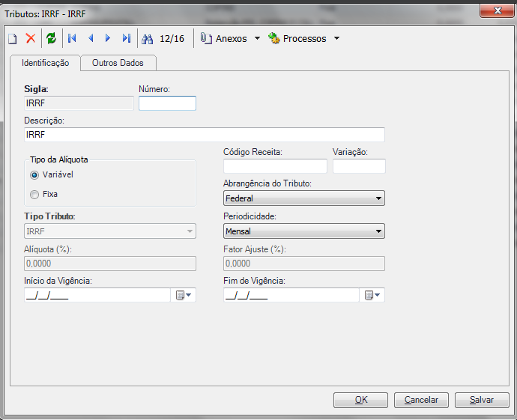Click the Descrição text field

[x=205, y=135]
